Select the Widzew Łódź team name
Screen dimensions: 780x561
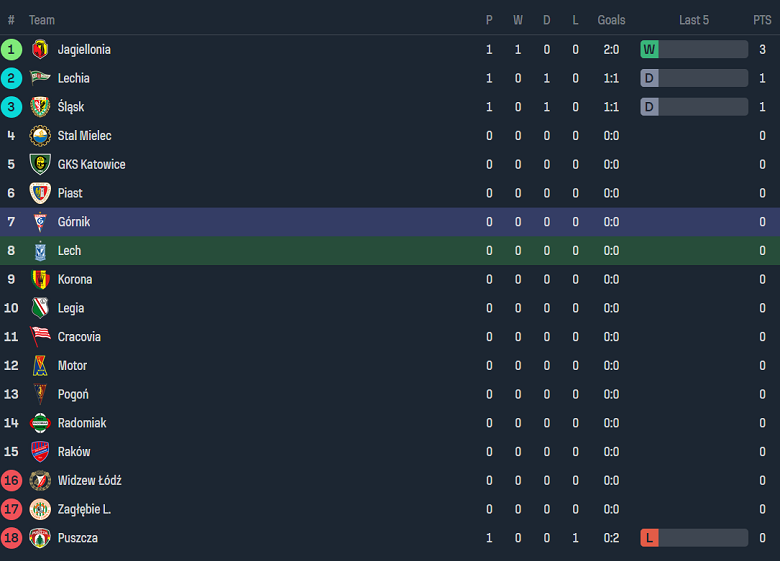tap(89, 481)
